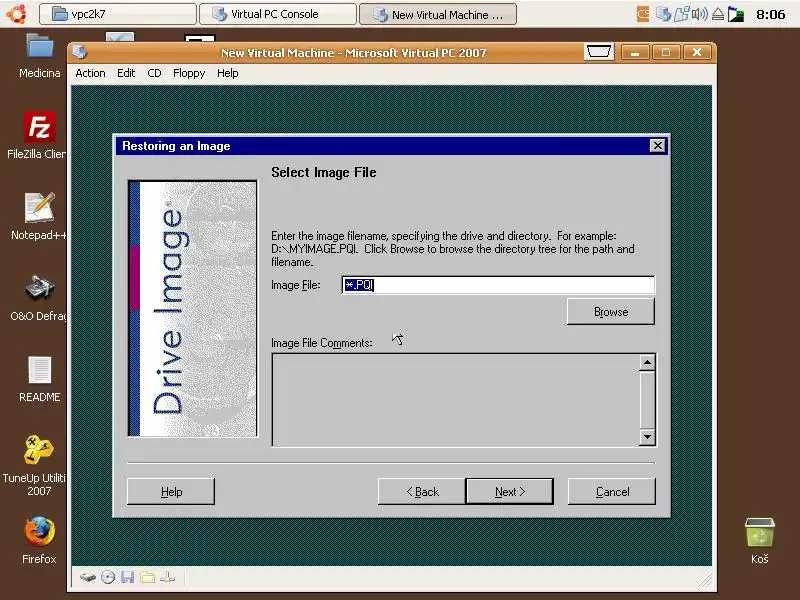This screenshot has width=800, height=600.
Task: Open the Medicina folder on desktop
Action: [39, 55]
